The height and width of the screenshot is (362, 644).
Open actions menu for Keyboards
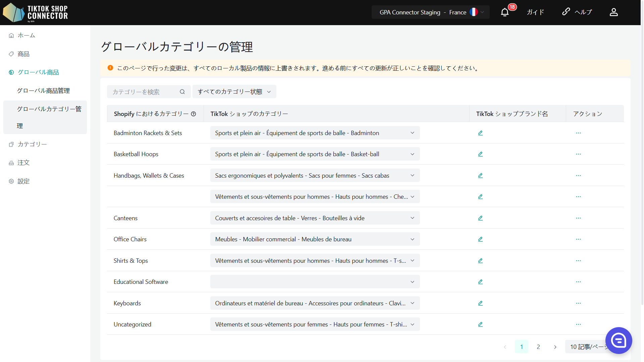(x=579, y=303)
